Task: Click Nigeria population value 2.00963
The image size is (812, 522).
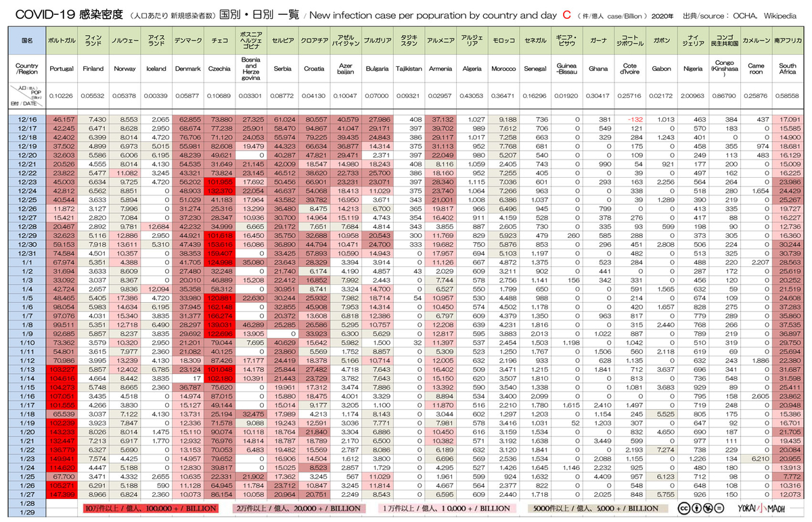Action: [x=694, y=96]
